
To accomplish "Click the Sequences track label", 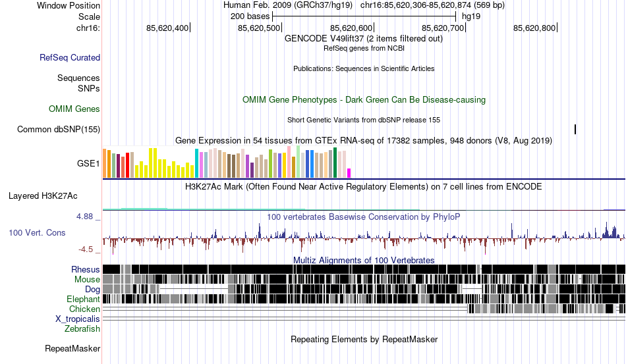I will [78, 78].
